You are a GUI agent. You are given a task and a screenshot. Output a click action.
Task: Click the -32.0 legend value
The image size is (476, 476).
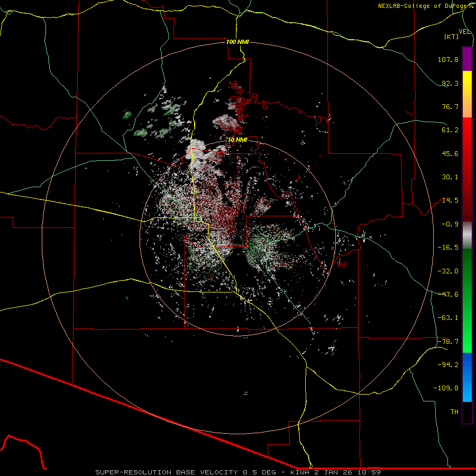(448, 271)
